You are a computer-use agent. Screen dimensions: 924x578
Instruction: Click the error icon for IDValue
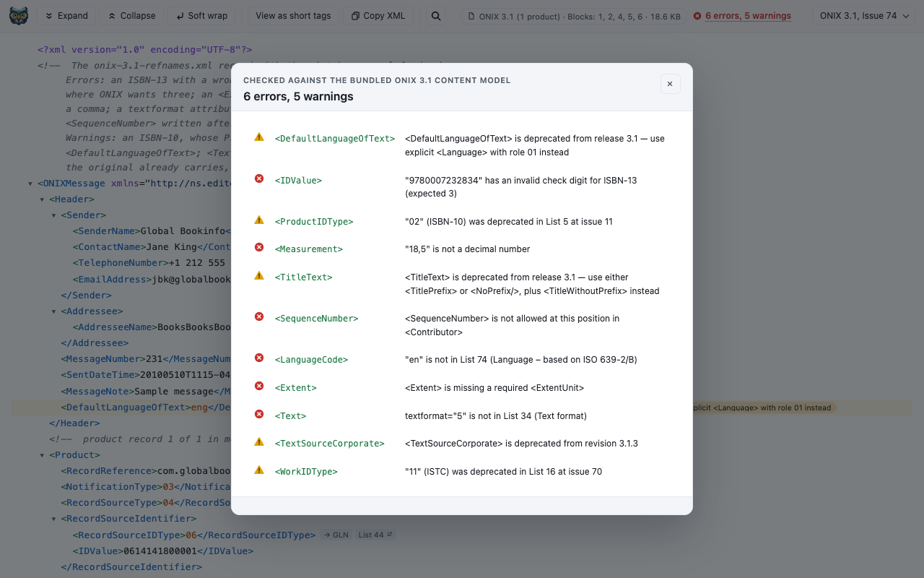tap(259, 178)
